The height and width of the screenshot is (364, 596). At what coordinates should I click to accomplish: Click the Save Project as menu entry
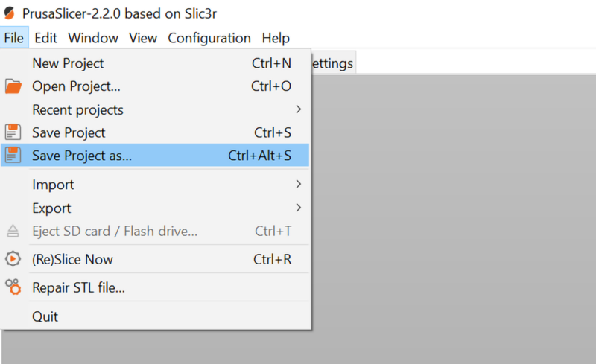[82, 156]
